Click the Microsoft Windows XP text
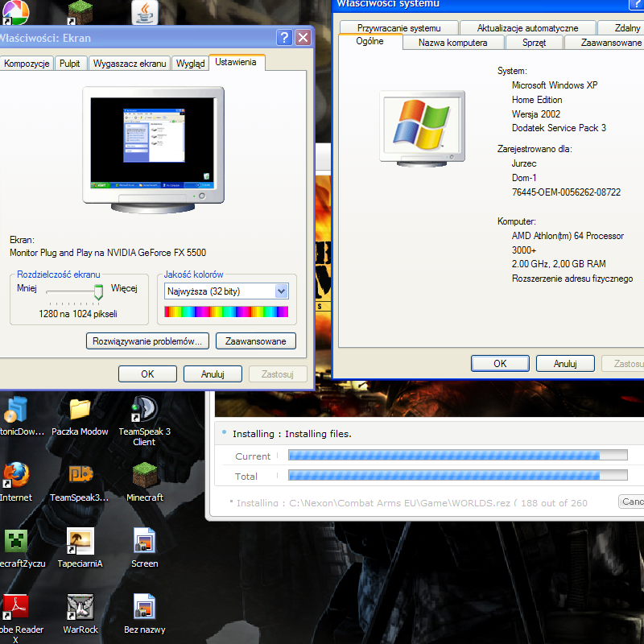Image resolution: width=644 pixels, height=644 pixels. (555, 85)
